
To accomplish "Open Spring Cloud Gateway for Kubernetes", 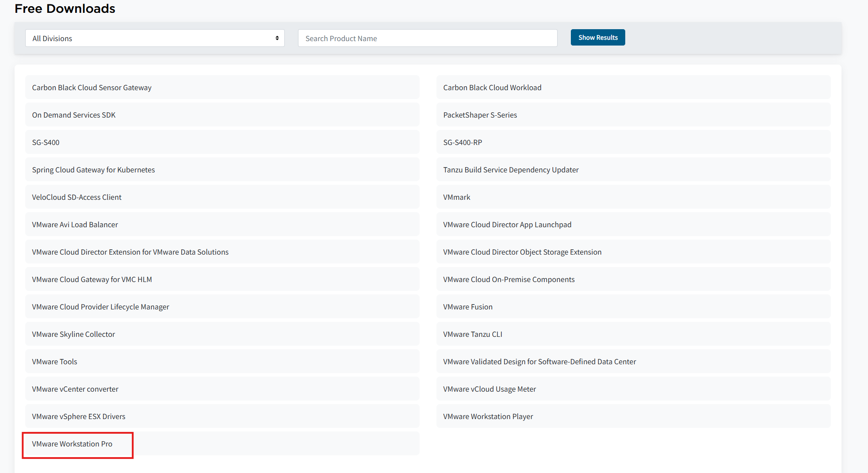I will 222,170.
